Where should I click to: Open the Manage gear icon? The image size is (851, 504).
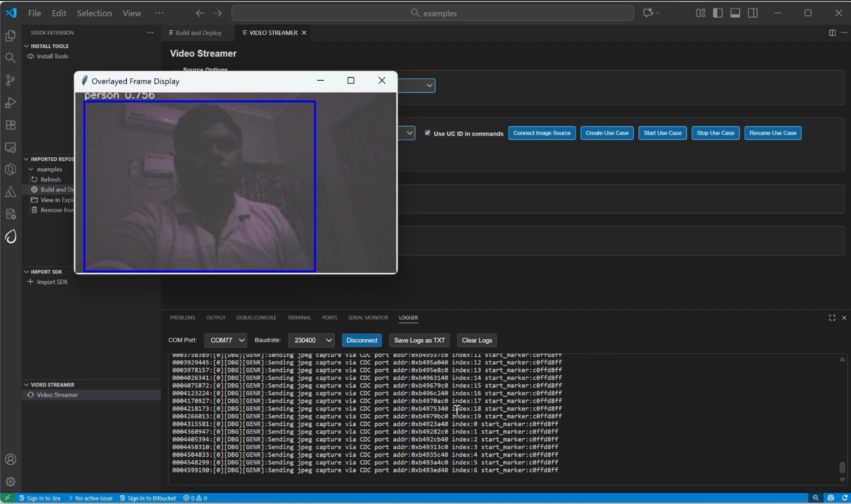click(11, 481)
